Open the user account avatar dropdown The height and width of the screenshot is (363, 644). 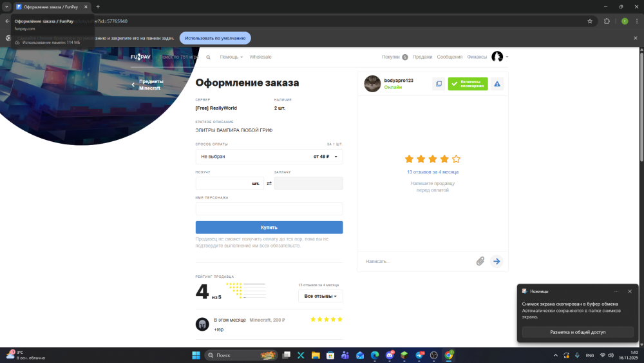tap(500, 57)
